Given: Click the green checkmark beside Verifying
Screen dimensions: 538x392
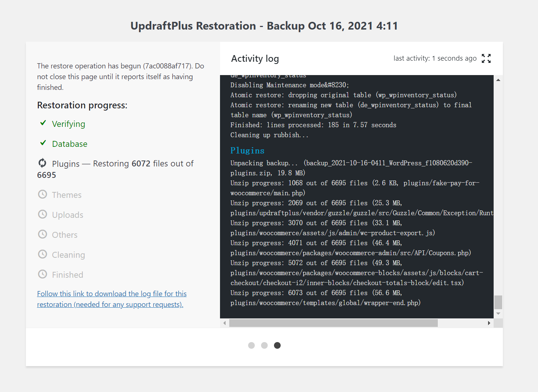Looking at the screenshot, I should click(43, 123).
